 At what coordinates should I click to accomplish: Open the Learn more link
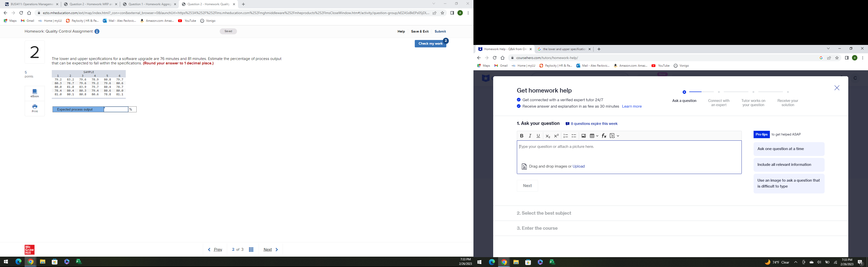point(632,106)
